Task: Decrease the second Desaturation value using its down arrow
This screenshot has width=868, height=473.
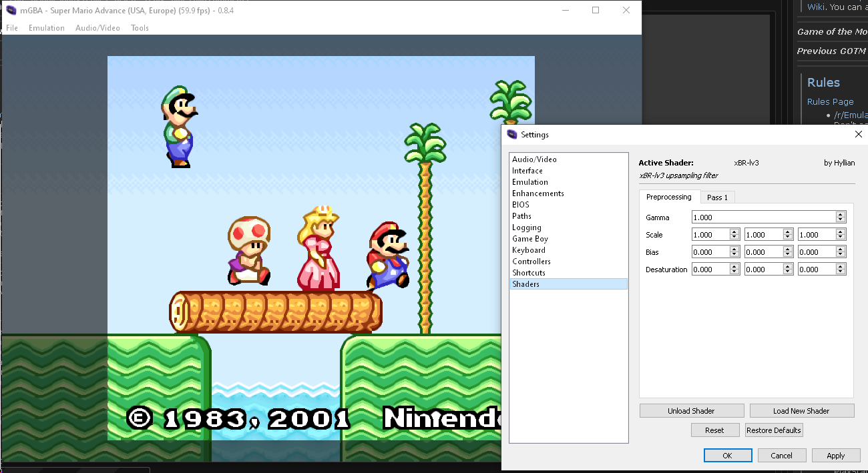Action: click(x=788, y=272)
